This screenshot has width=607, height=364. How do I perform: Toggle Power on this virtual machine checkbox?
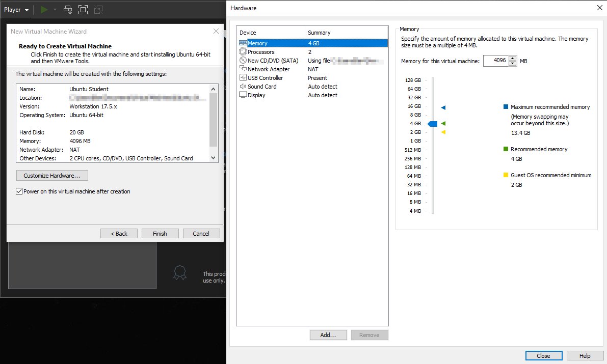[x=19, y=191]
